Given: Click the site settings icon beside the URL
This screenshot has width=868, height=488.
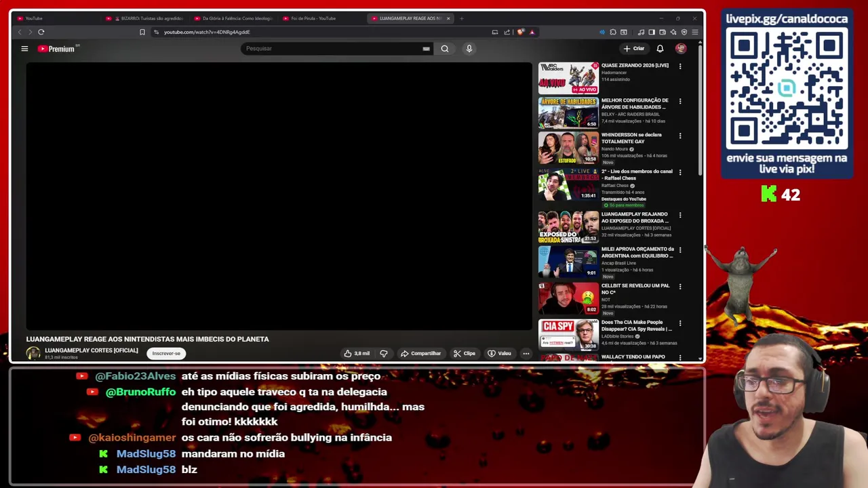Looking at the screenshot, I should [x=156, y=32].
